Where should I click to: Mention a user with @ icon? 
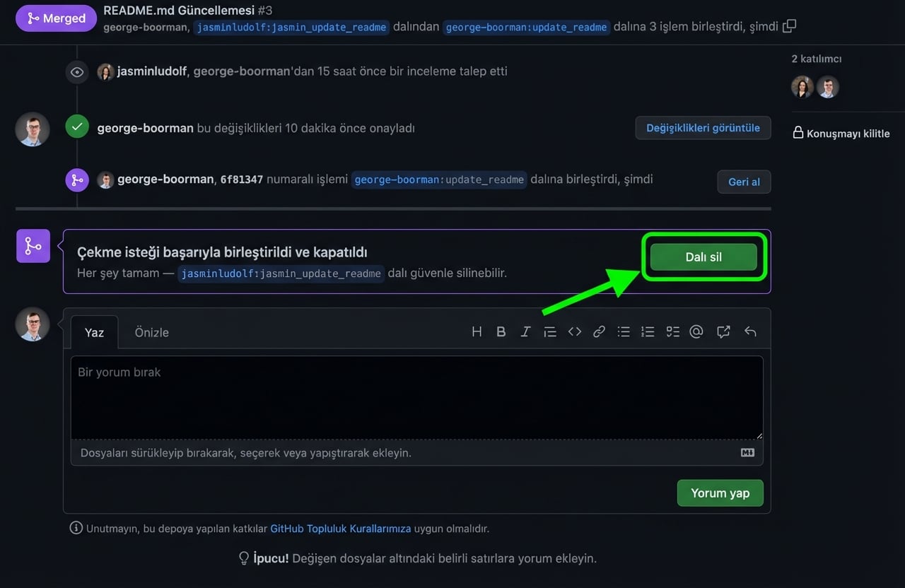pyautogui.click(x=696, y=331)
